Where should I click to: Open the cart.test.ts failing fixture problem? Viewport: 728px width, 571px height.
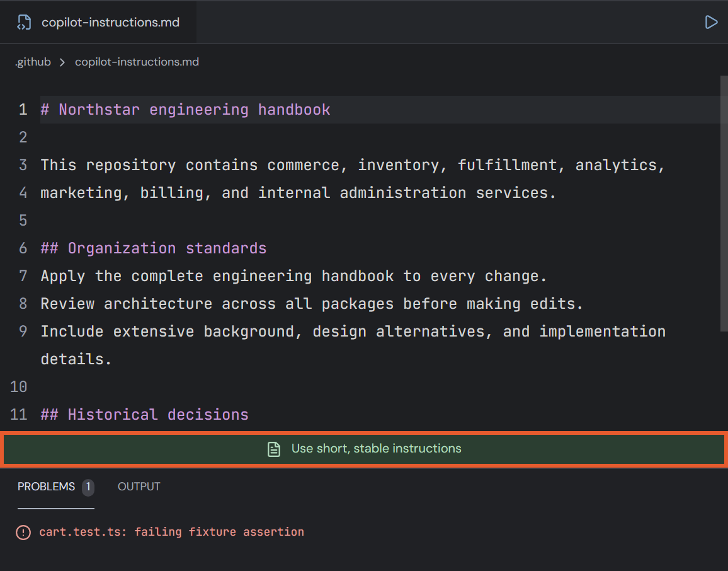pyautogui.click(x=171, y=532)
